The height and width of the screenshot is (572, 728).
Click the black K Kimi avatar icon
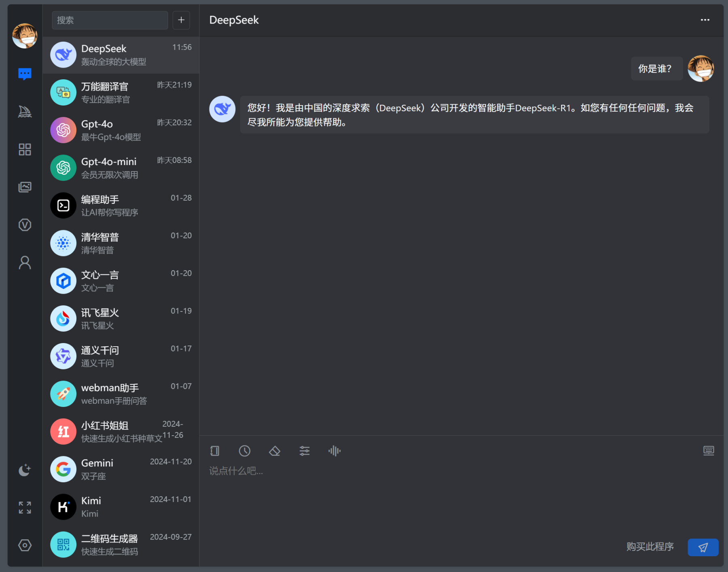tap(63, 506)
